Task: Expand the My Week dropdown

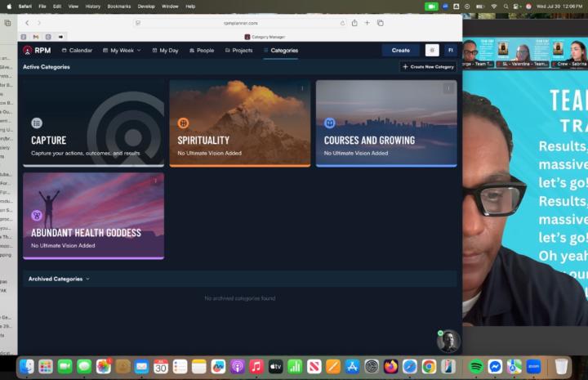Action: click(122, 51)
